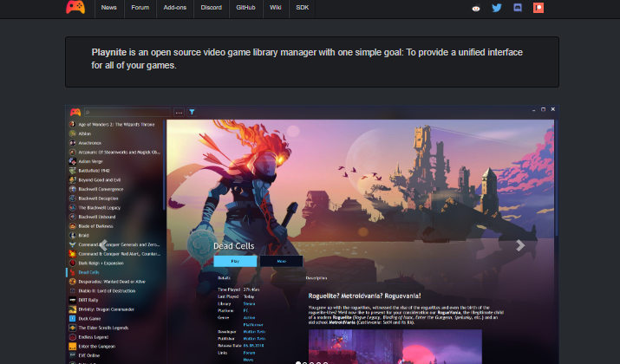The height and width of the screenshot is (364, 620).
Task: Click the Motion Twin developer link
Action: (254, 332)
